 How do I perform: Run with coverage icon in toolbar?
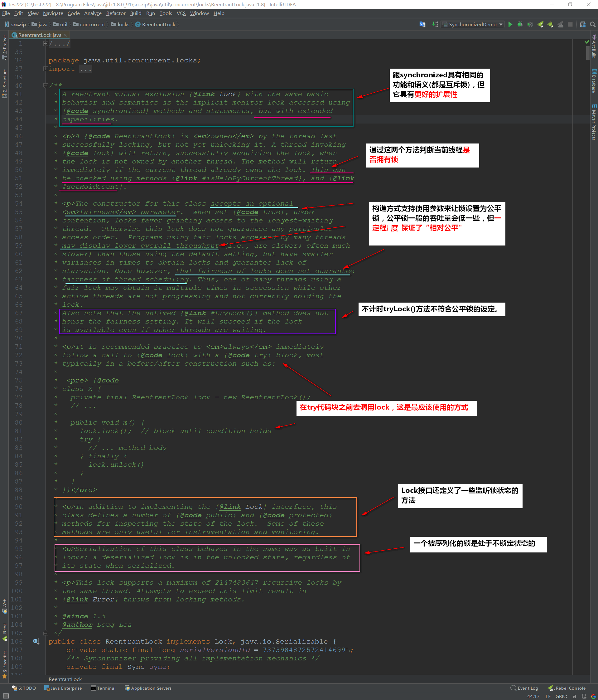tap(530, 24)
